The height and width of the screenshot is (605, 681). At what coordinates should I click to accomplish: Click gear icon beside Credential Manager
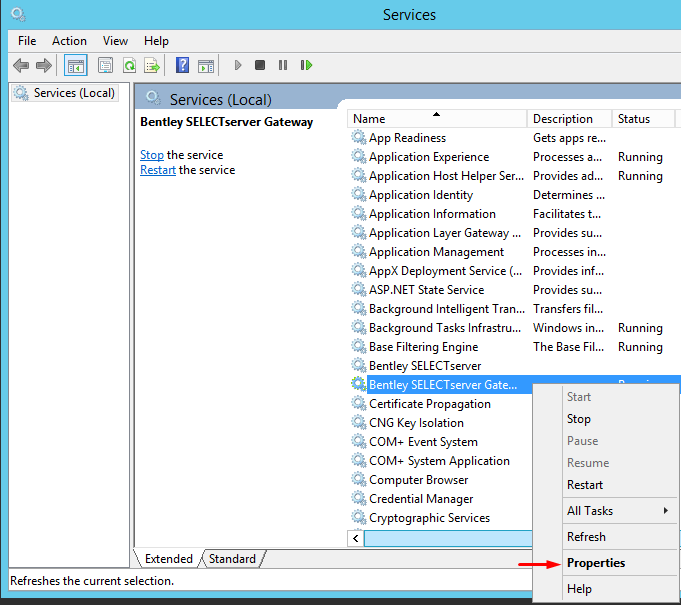358,498
